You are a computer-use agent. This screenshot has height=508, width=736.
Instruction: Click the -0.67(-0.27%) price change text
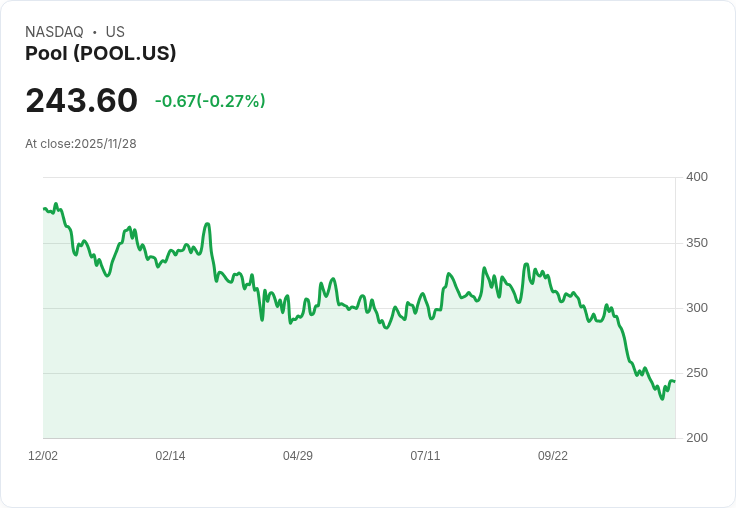(210, 101)
